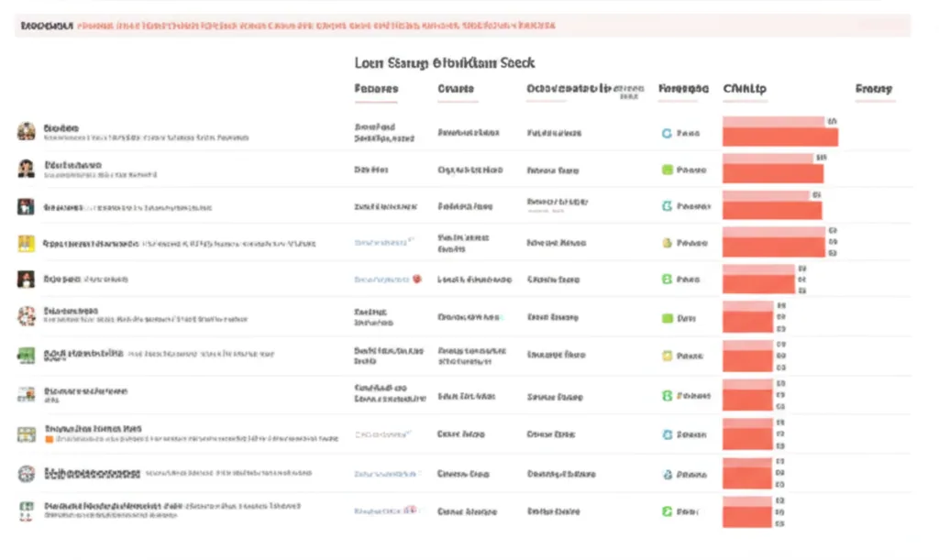The height and width of the screenshot is (560, 939).
Task: Click the blue link in the fourth row
Action: pyautogui.click(x=383, y=243)
